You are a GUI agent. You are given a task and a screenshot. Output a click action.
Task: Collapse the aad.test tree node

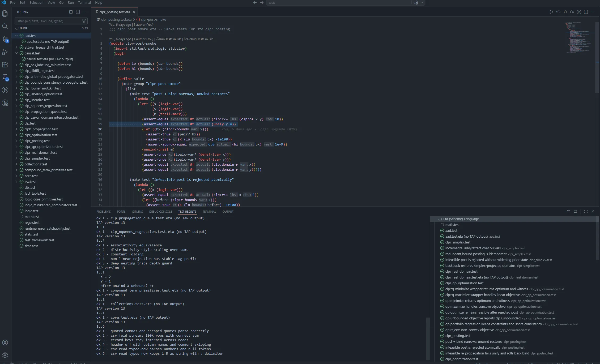click(16, 36)
